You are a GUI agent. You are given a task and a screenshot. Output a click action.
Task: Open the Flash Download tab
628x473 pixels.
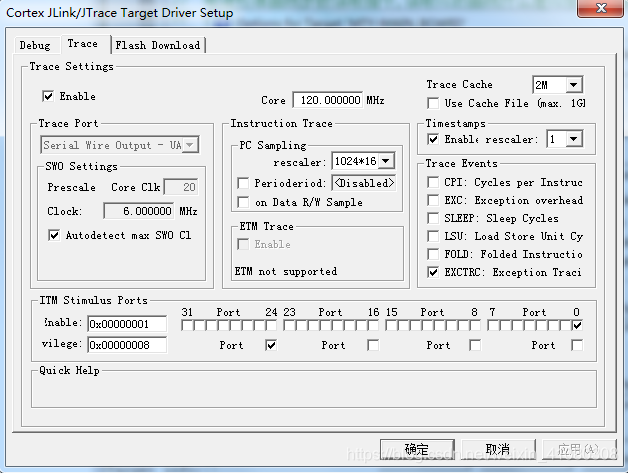click(158, 45)
